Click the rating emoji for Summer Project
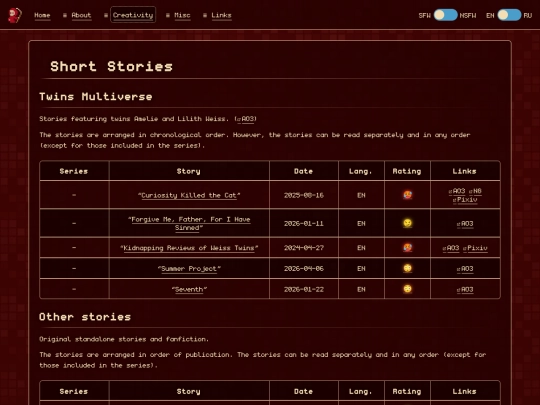 (x=407, y=268)
